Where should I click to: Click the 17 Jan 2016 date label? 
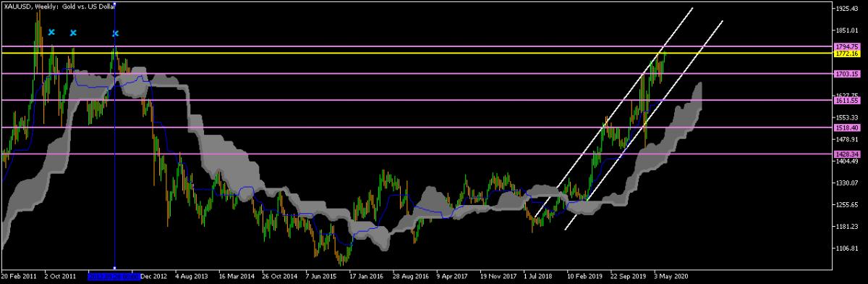pos(366,276)
